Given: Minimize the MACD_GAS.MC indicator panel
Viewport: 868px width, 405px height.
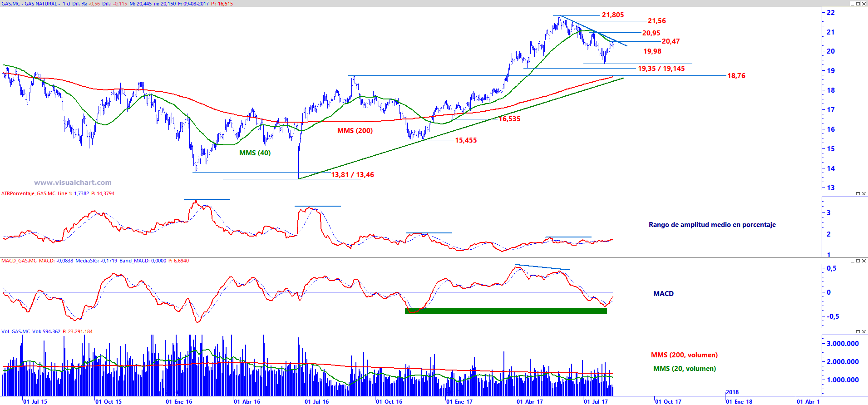Looking at the screenshot, I should pyautogui.click(x=852, y=261).
